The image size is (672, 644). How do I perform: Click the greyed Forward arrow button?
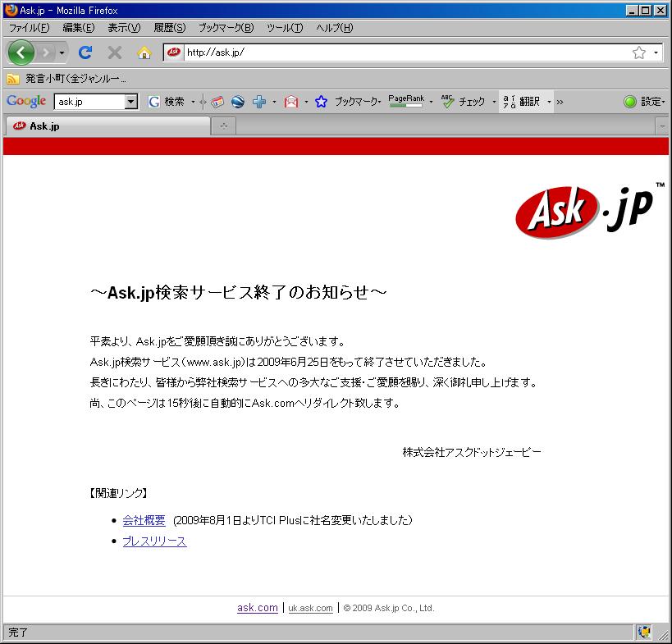45,53
